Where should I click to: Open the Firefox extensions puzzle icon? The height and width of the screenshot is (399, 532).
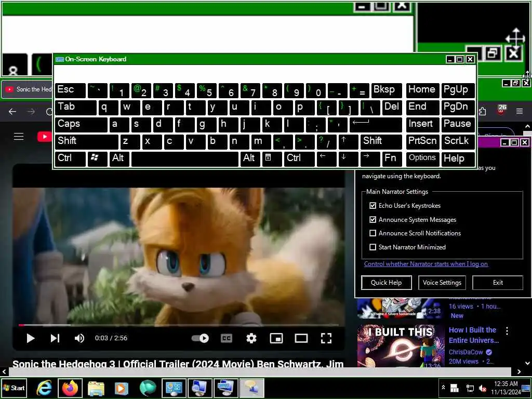point(482,111)
